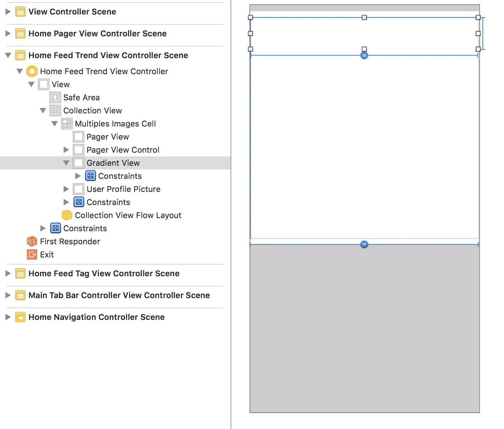The image size is (504, 429).
Task: Expand Home Pager View Controller Scene
Action: click(8, 33)
